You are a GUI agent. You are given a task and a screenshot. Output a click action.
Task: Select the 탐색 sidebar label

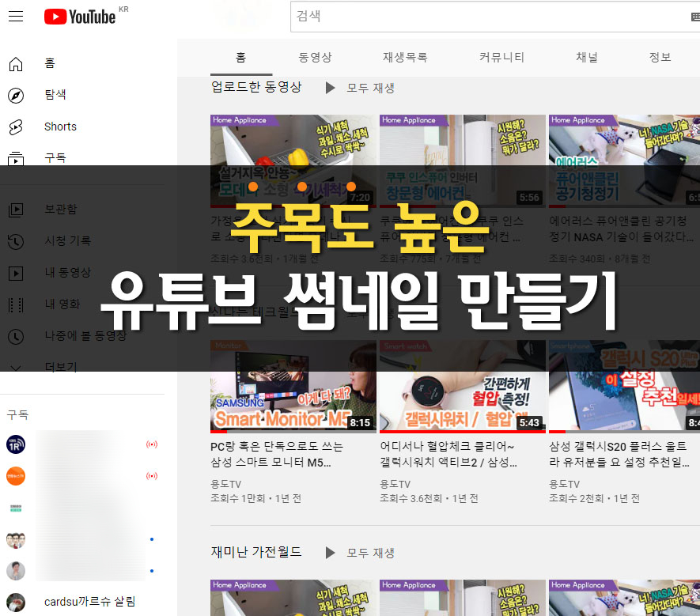click(55, 95)
